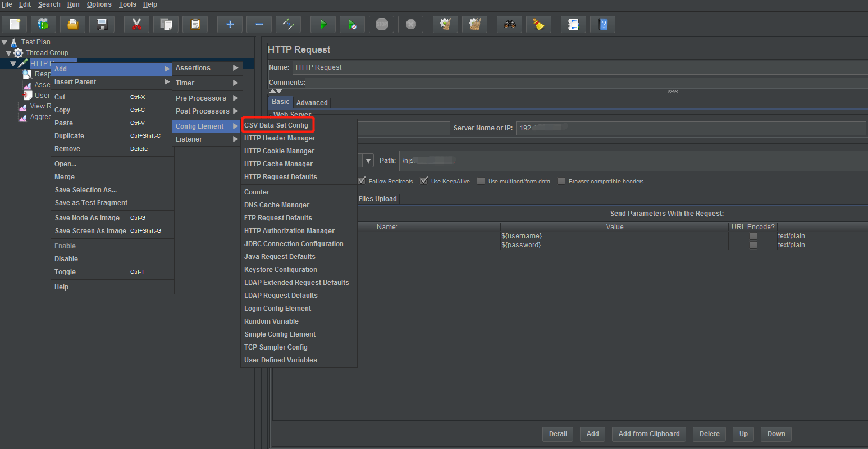This screenshot has height=449, width=868.
Task: Click the Clear results broom icon
Action: (x=446, y=24)
